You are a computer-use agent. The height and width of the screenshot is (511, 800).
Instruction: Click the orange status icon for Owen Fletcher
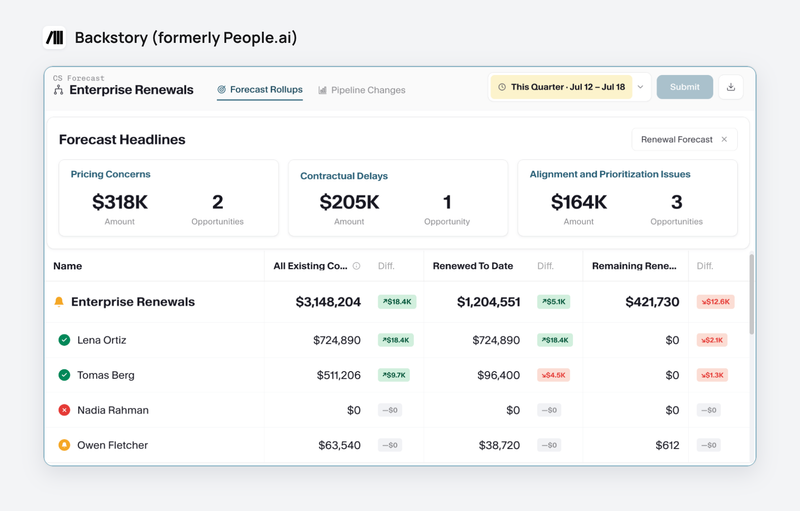[64, 445]
